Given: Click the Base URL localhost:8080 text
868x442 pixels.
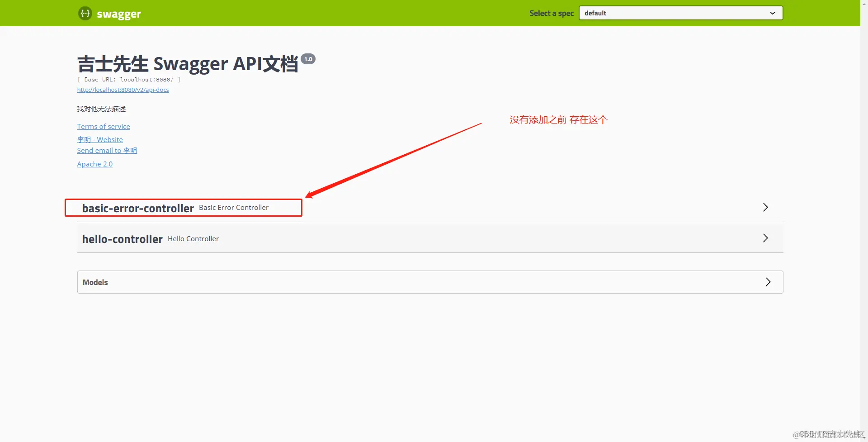Looking at the screenshot, I should tap(129, 79).
